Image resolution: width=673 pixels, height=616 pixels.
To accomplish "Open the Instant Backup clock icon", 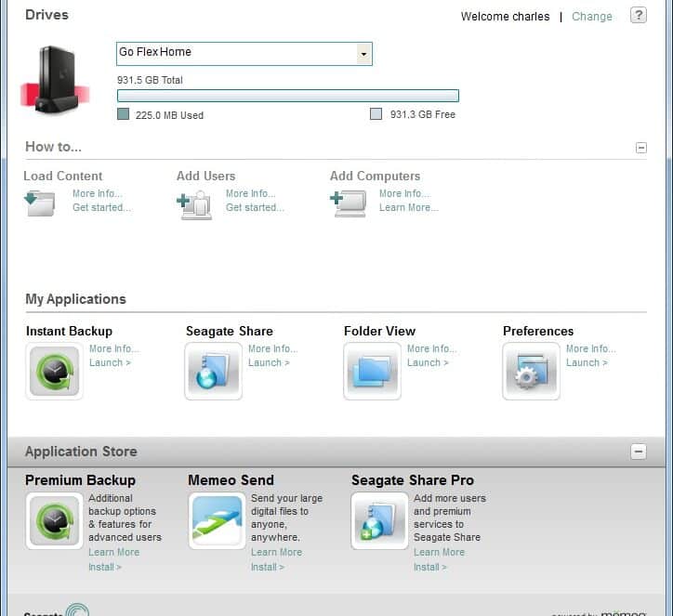I will (x=54, y=371).
